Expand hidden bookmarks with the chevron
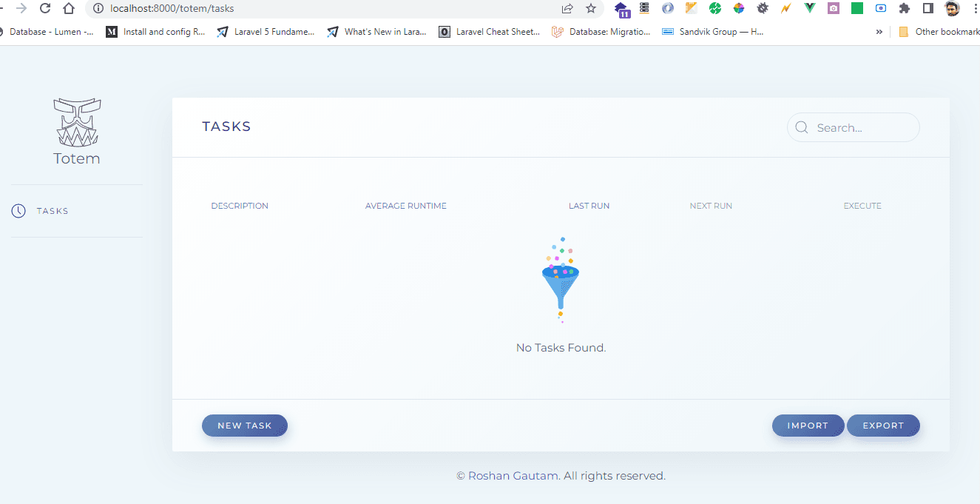 click(x=879, y=31)
